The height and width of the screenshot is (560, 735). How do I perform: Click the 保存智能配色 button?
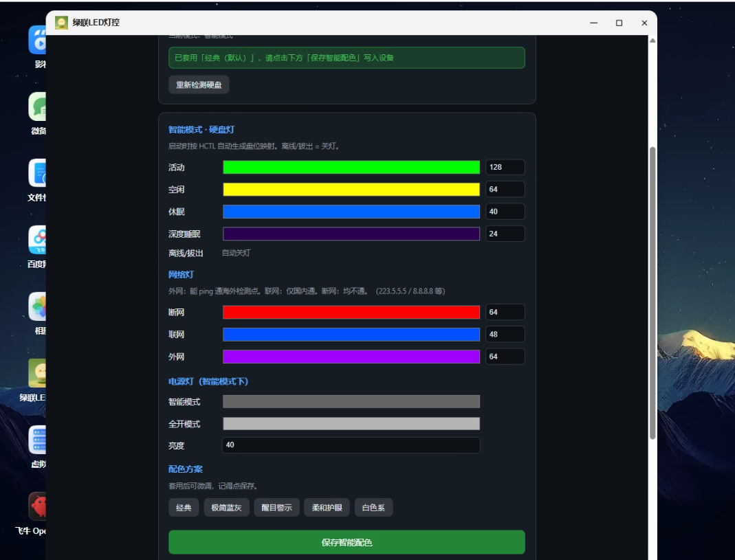[347, 542]
